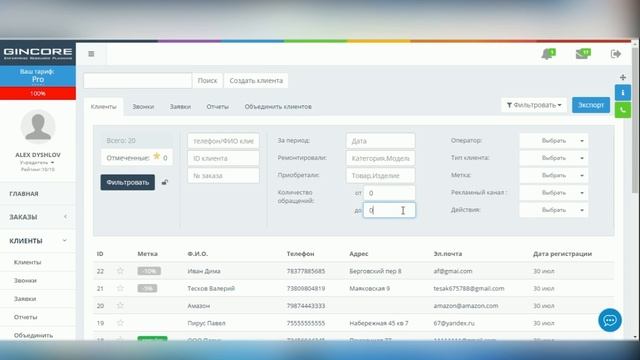This screenshot has height=360, width=640.
Task: Click the star icon in Отмеченные
Action: pos(157,156)
